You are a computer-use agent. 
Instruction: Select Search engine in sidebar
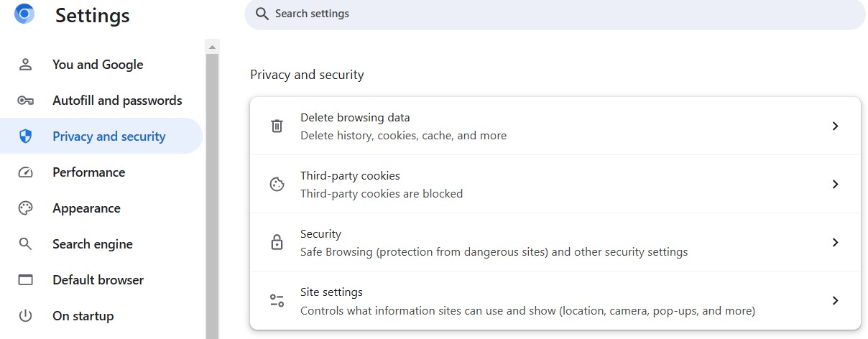pyautogui.click(x=93, y=244)
